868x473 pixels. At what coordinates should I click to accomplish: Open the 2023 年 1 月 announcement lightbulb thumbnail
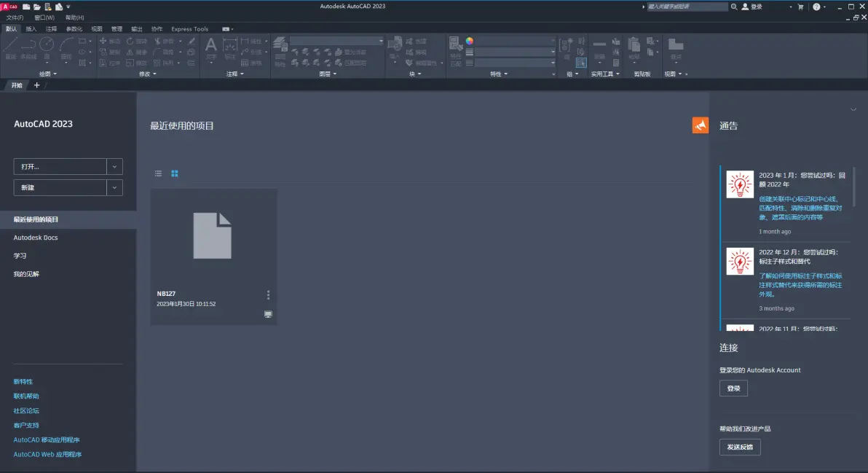740,184
